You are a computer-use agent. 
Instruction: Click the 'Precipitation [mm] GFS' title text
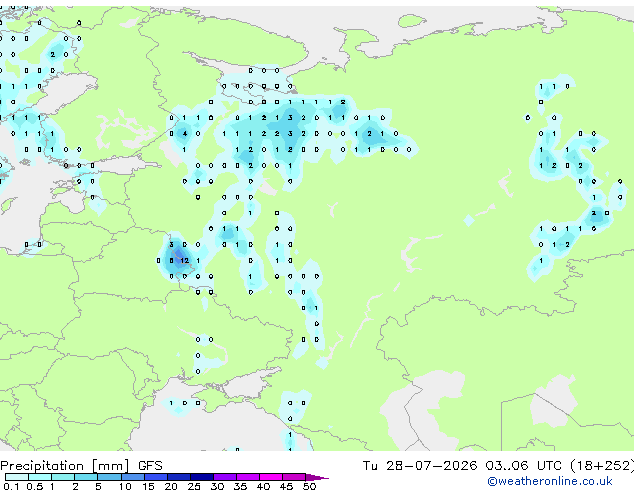click(81, 466)
